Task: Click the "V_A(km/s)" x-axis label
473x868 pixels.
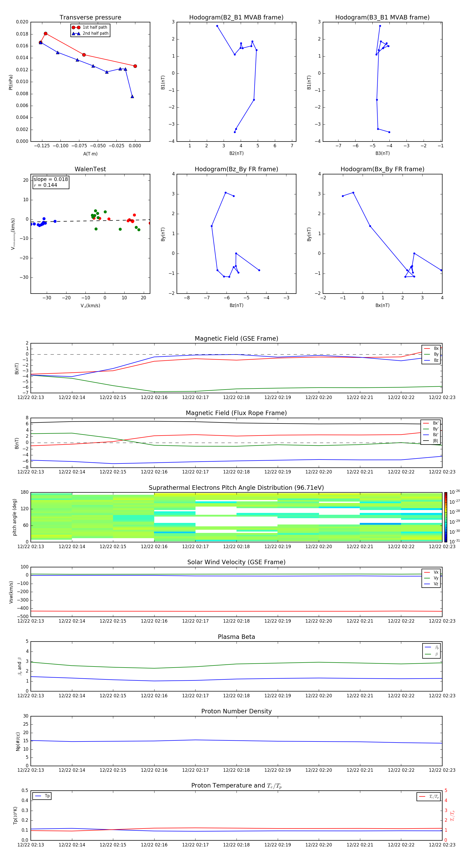Action: tap(90, 306)
